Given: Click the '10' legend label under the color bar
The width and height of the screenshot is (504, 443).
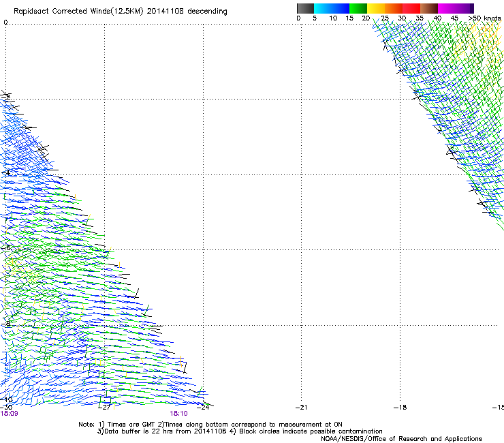Looking at the screenshot, I should click(333, 18).
